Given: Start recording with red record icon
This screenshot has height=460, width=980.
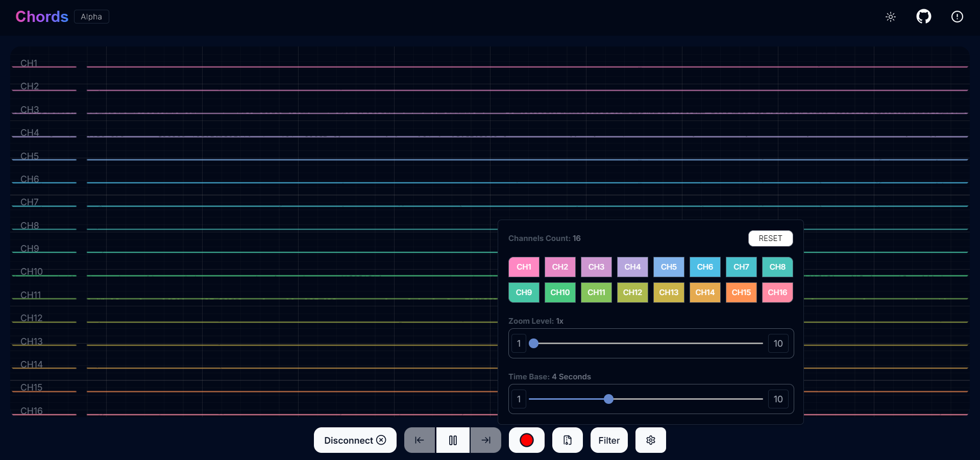Looking at the screenshot, I should pyautogui.click(x=526, y=440).
